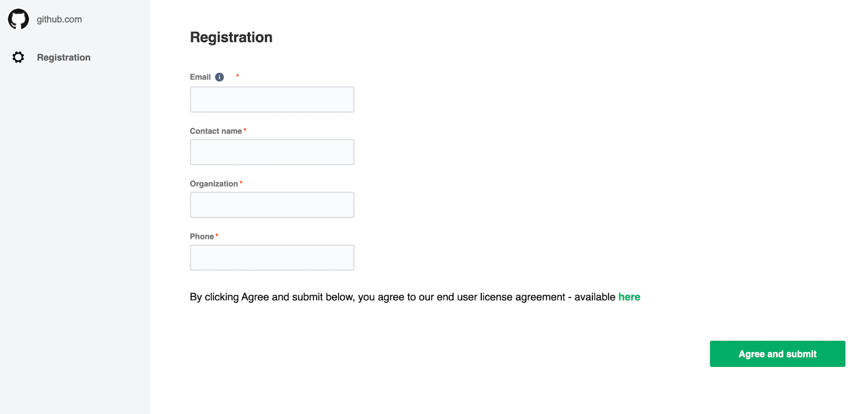This screenshot has height=414, width=868.
Task: Click the Organization label above its field
Action: click(213, 183)
